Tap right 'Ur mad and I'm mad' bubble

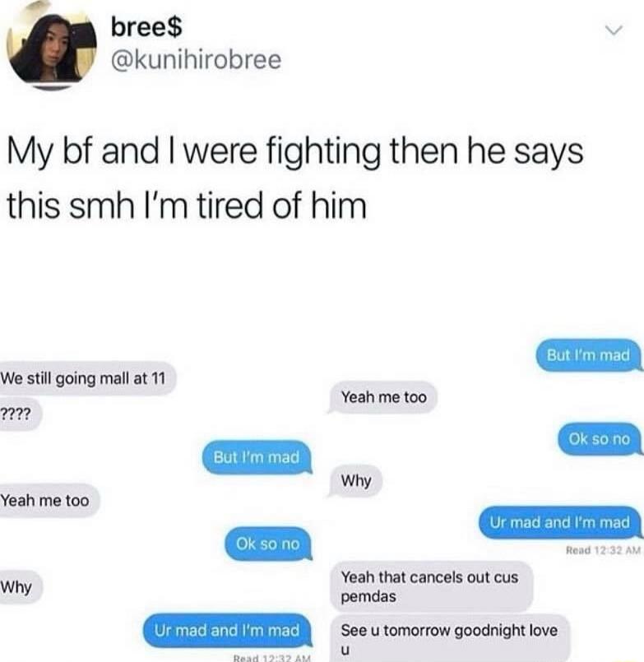coord(560,523)
